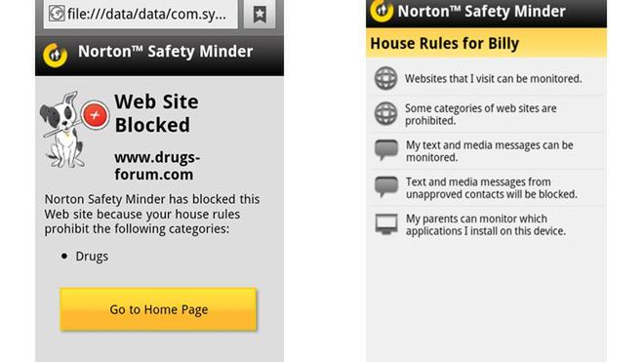Click the Drugs category bullet item
Image resolution: width=644 pixels, height=362 pixels.
click(85, 257)
